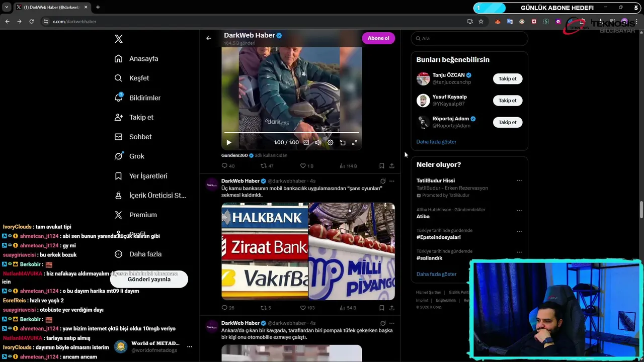Image resolution: width=644 pixels, height=362 pixels.
Task: Toggle video captions icon
Action: 306,143
